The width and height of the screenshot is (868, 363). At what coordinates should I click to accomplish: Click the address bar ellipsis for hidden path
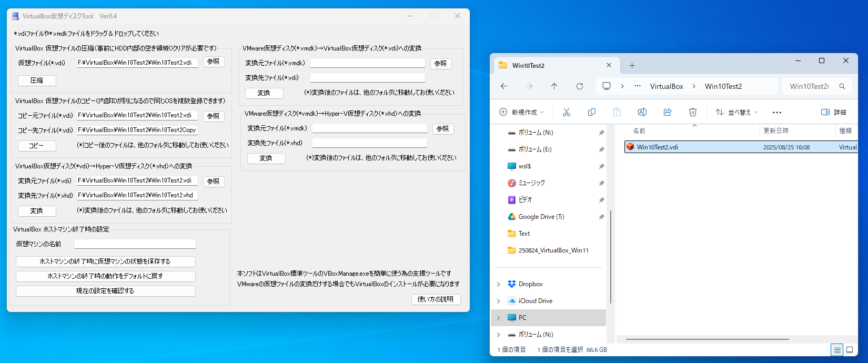coord(638,86)
